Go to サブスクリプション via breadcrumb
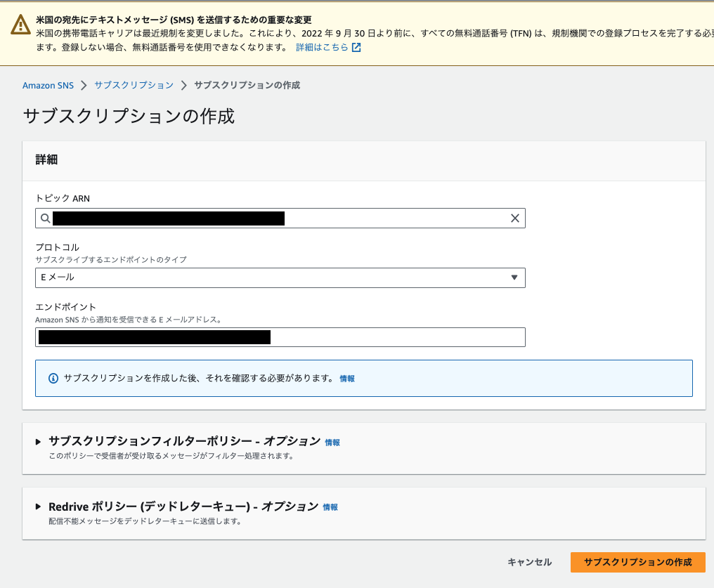The height and width of the screenshot is (588, 714). 136,85
